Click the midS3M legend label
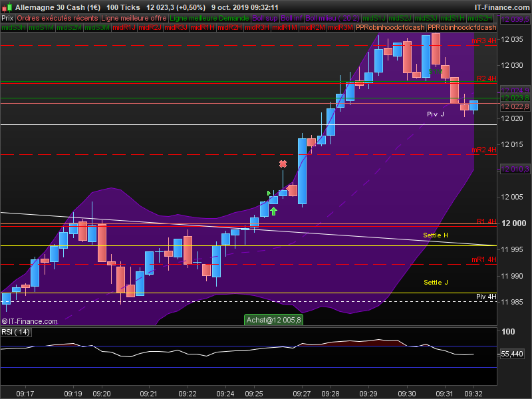Image resolution: width=532 pixels, height=399 pixels. pos(97,27)
